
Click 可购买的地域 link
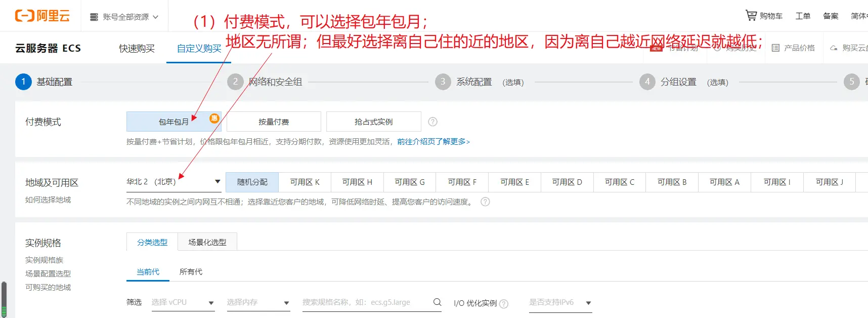[x=48, y=288]
